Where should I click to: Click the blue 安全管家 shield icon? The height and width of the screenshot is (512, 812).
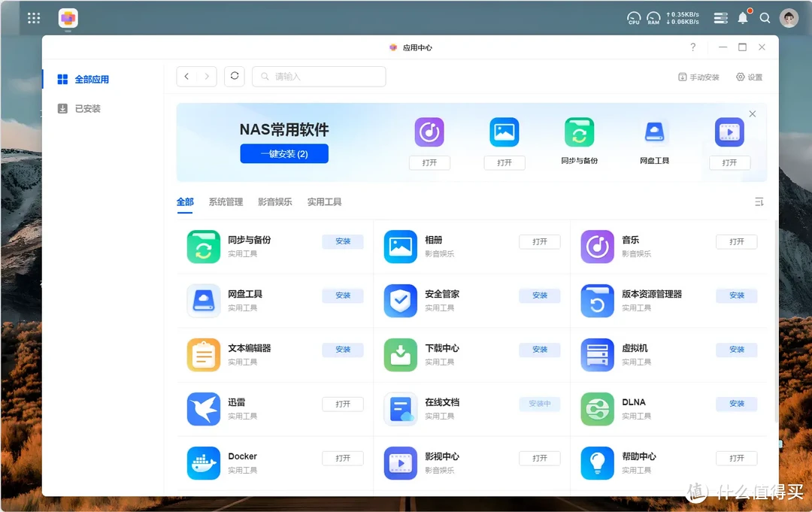(x=400, y=301)
